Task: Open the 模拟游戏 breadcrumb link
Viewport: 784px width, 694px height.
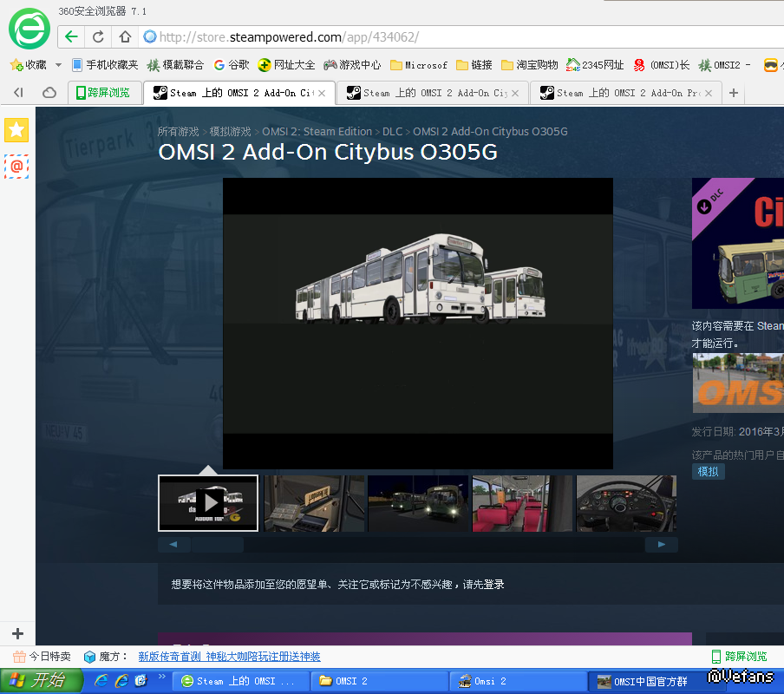Action: pyautogui.click(x=230, y=132)
